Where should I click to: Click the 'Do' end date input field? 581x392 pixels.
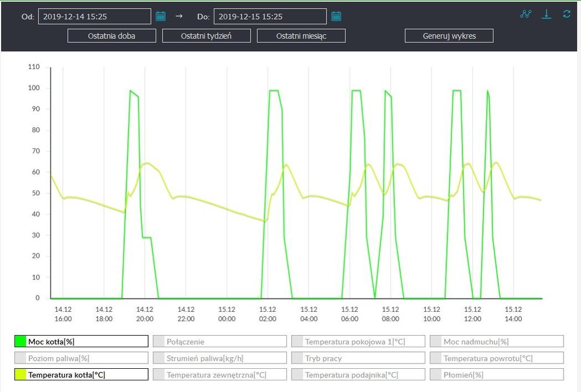(x=270, y=16)
